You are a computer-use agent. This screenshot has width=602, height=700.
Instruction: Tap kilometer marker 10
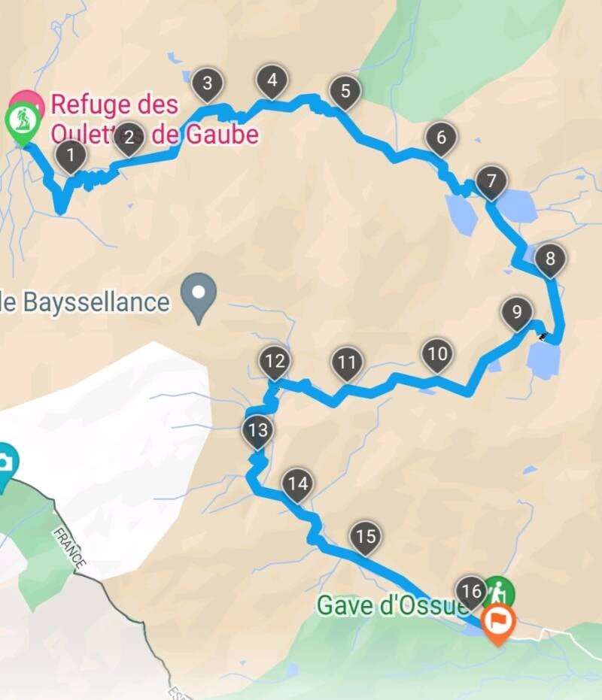click(437, 356)
